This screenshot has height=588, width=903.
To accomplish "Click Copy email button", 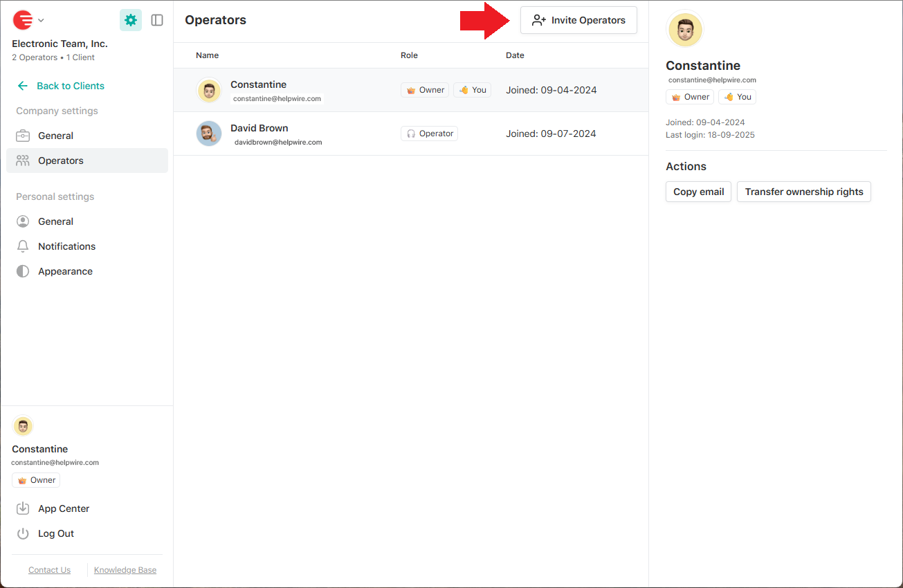I will (x=698, y=192).
